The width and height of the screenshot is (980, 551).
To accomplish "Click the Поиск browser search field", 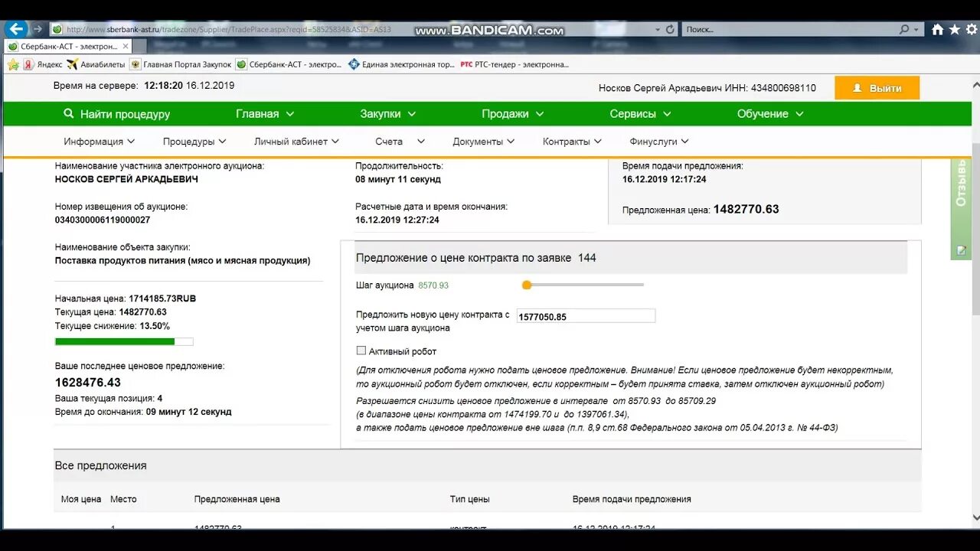I will click(789, 29).
